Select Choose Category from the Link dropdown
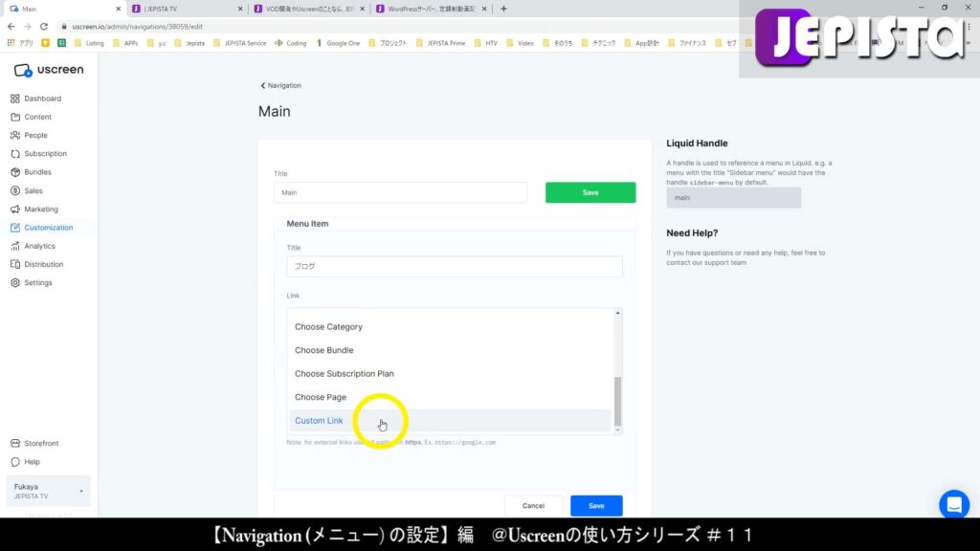This screenshot has width=980, height=551. [x=327, y=326]
